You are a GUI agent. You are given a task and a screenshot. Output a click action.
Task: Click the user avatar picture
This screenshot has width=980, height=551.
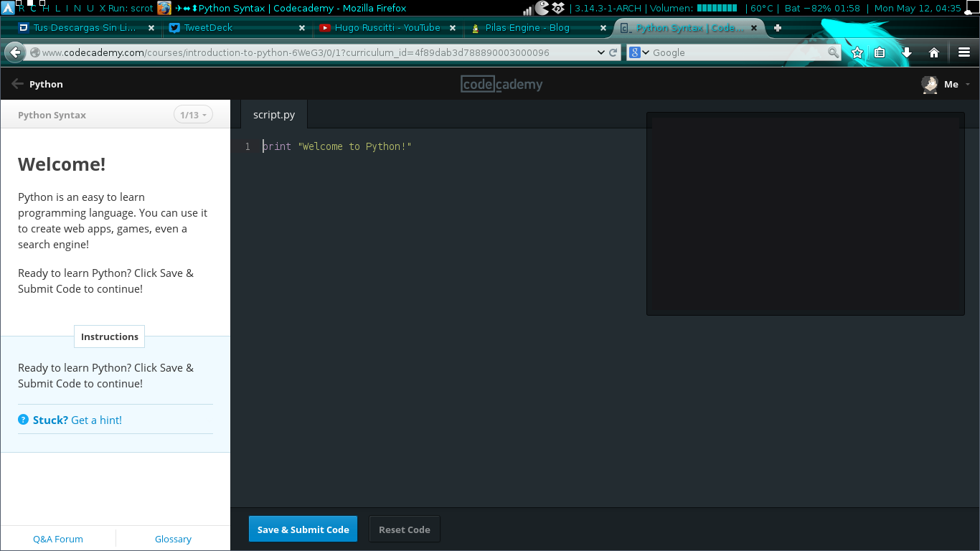pyautogui.click(x=930, y=84)
